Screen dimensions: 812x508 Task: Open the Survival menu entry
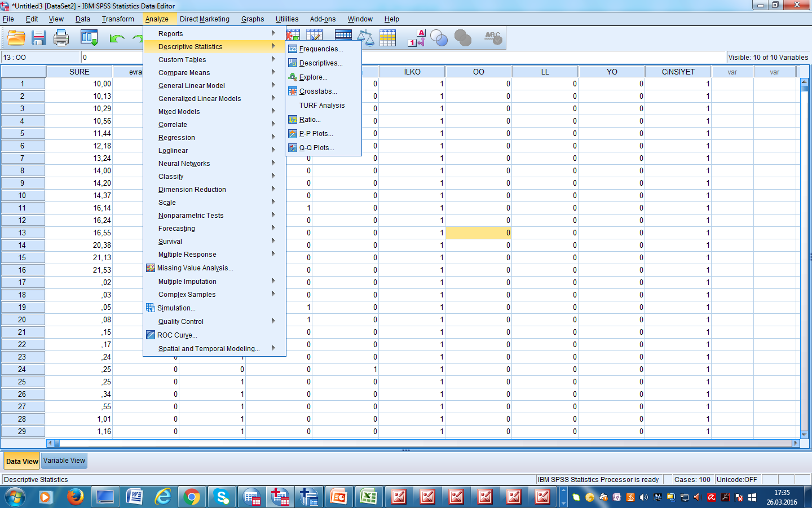(214, 242)
